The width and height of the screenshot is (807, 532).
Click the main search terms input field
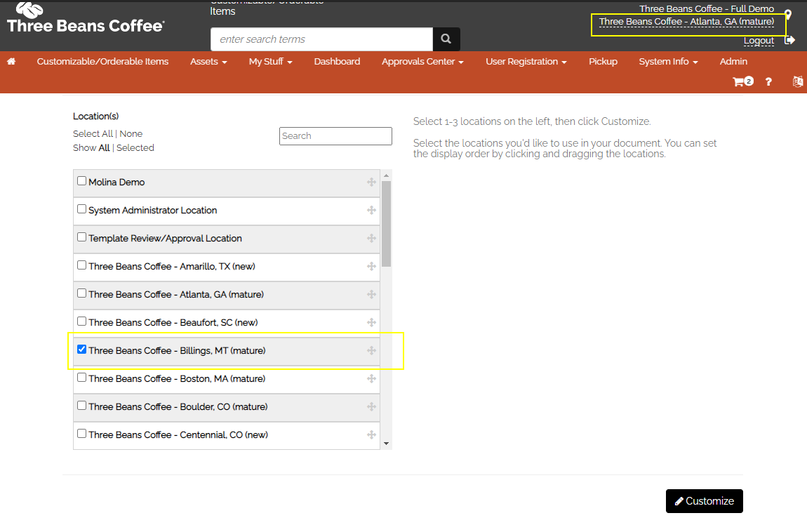point(321,39)
